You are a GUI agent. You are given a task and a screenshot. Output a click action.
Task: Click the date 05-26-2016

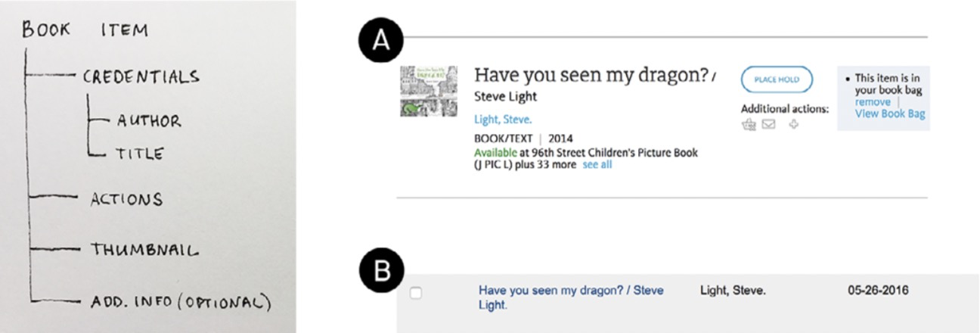pos(878,290)
